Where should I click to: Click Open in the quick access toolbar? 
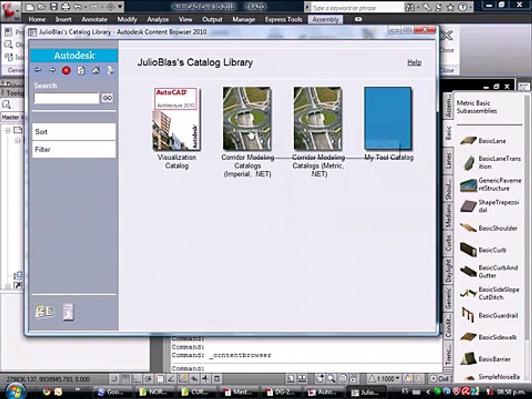[42, 7]
